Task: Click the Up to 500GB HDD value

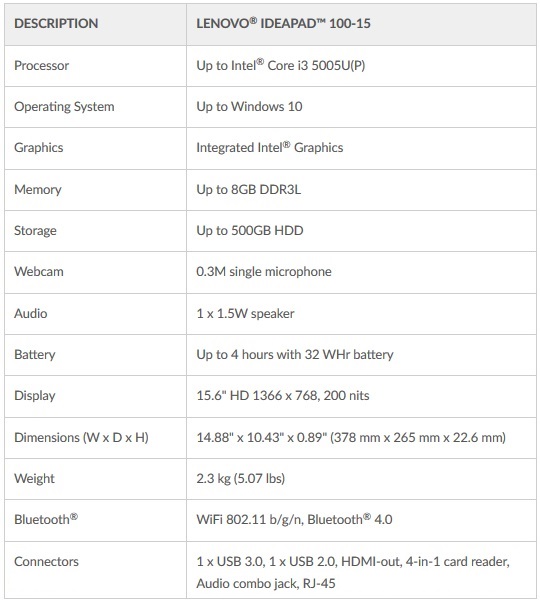Action: click(x=250, y=230)
